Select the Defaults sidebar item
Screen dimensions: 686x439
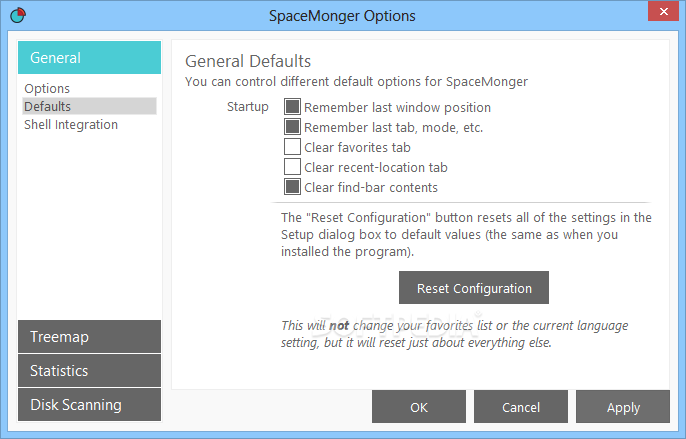(89, 106)
